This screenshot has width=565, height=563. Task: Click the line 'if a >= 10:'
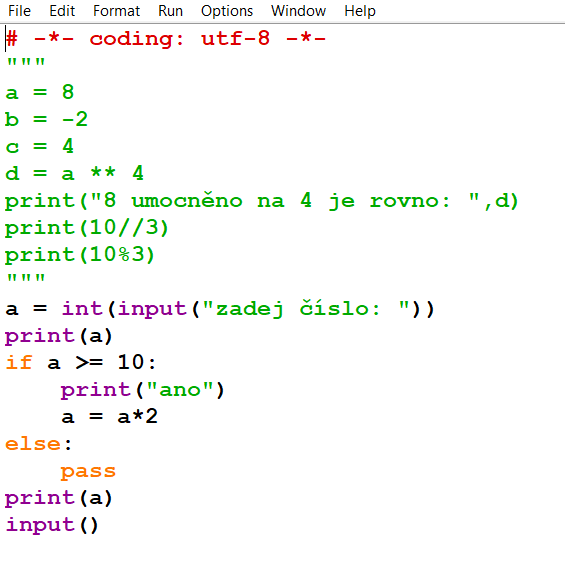point(81,363)
